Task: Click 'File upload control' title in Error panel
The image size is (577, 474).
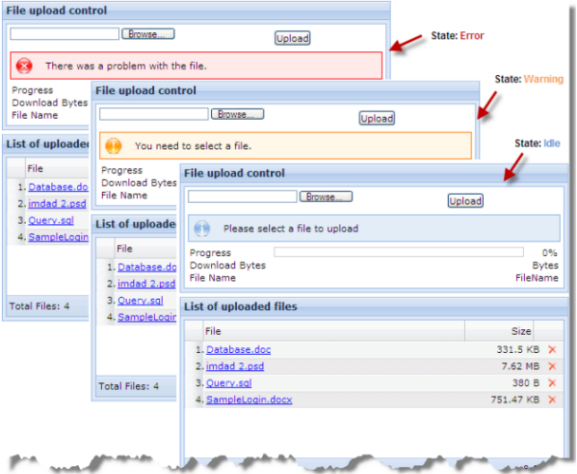Action: coord(57,10)
